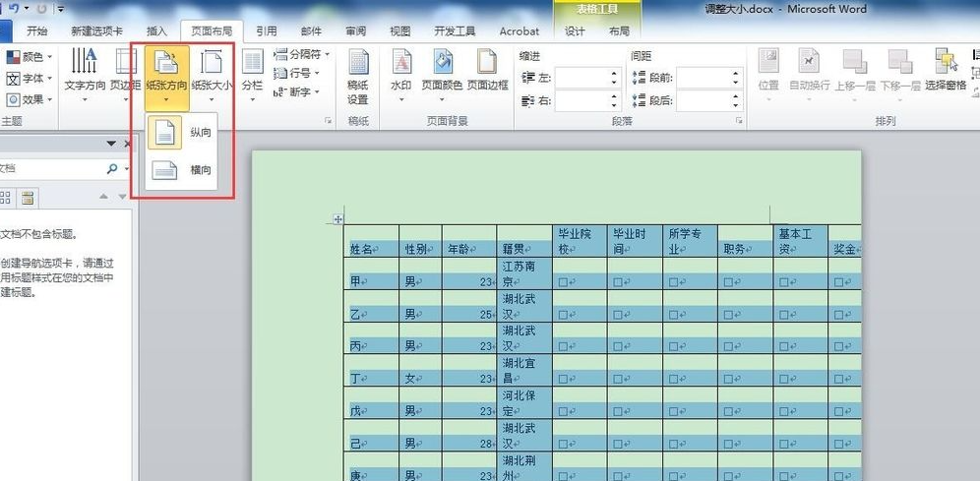Click the 湖北宜昌 cell in 丁 row
Viewport: 980px width, 481px height.
tap(524, 371)
